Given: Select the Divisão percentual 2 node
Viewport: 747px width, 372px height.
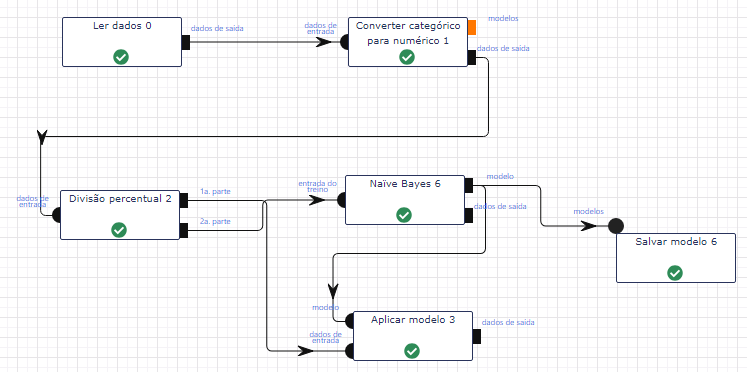Looking at the screenshot, I should 120,215.
